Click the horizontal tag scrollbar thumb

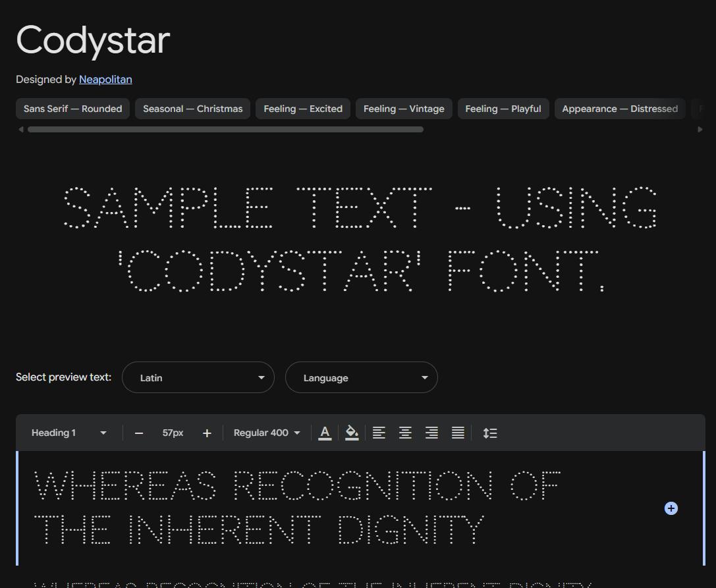225,130
